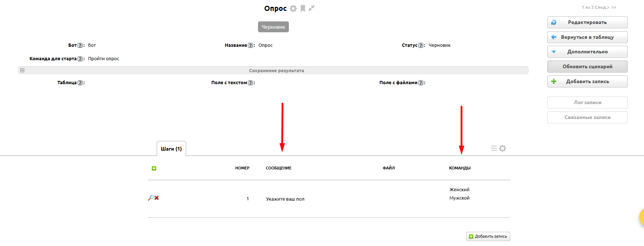The image size is (644, 246).
Task: Click the ФАЙЛ column header
Action: click(389, 168)
